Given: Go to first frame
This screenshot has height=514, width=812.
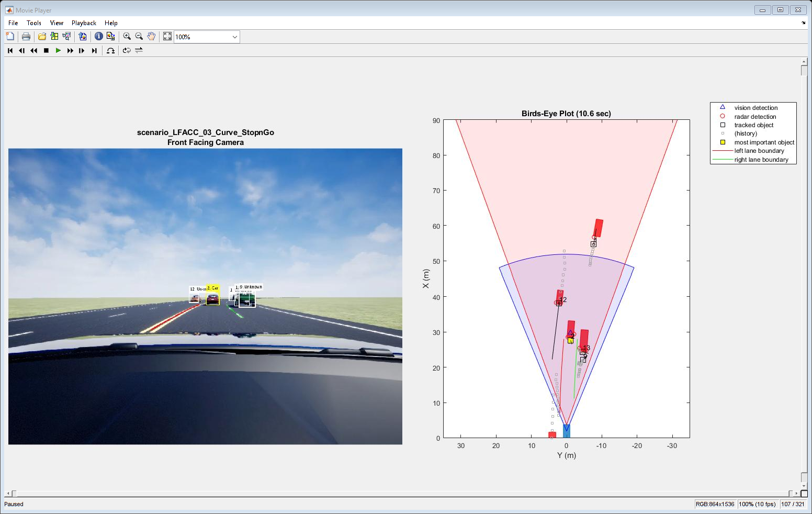Looking at the screenshot, I should click(x=10, y=50).
